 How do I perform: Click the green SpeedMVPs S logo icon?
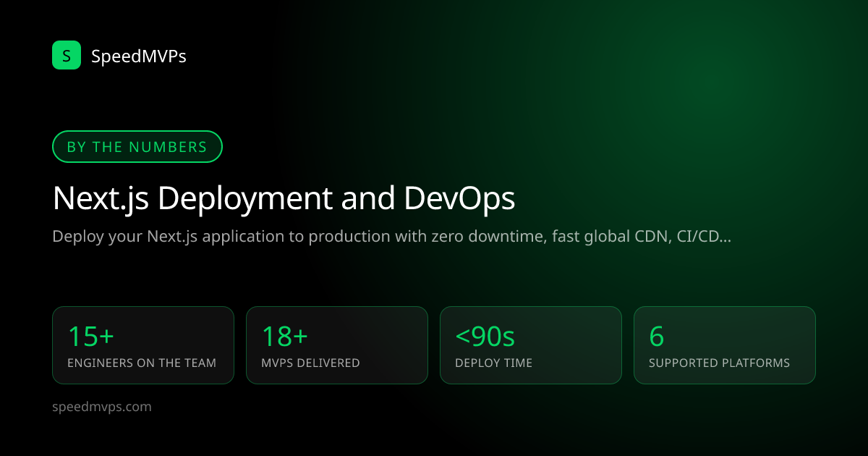(x=67, y=55)
